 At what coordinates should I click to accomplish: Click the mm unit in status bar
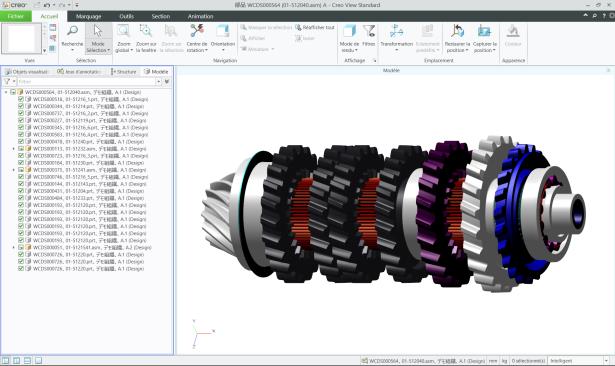[x=493, y=361]
